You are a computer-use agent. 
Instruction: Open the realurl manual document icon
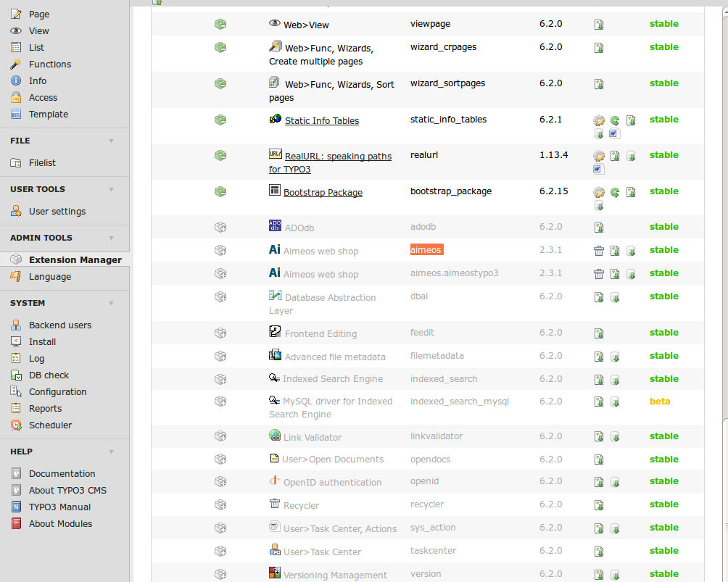(598, 169)
